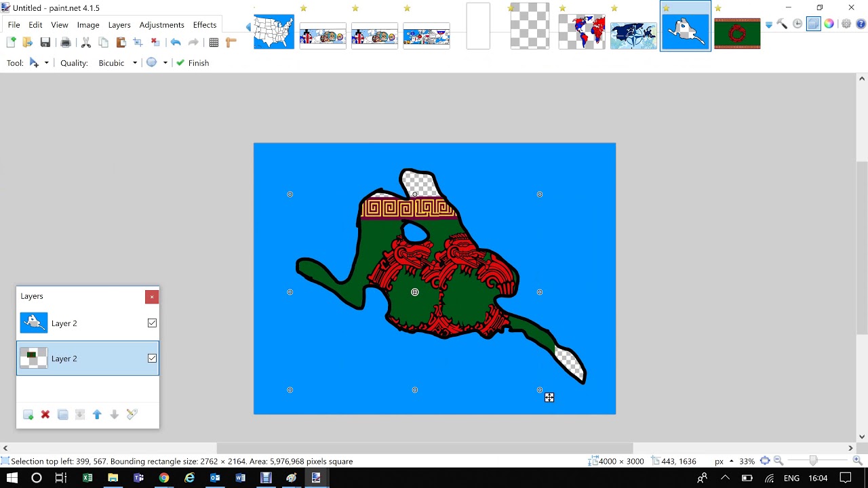Click the zoom in magnifier icon
The width and height of the screenshot is (868, 488).
click(x=857, y=461)
